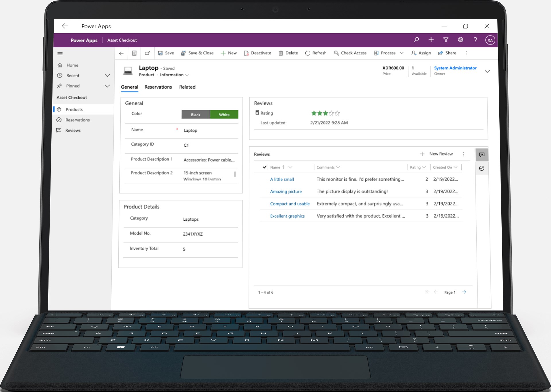Select the checkbox in the reviews header row
551x392 pixels.
pos(265,167)
